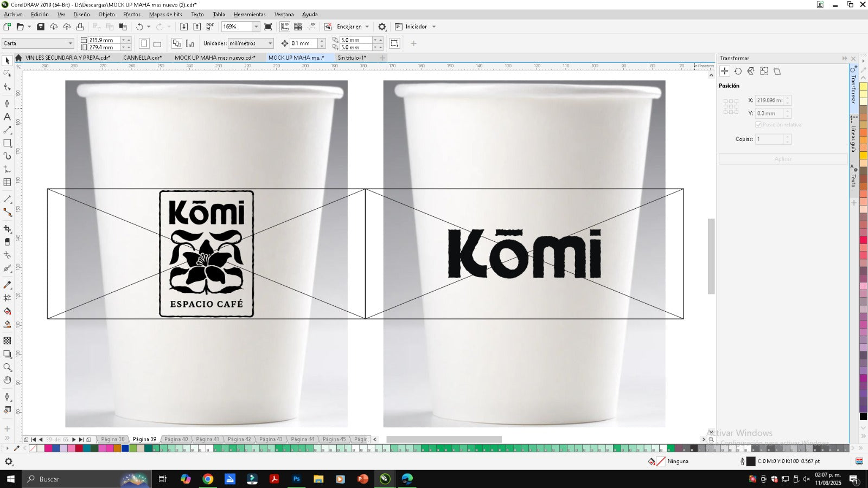Click the vertical scrollbar thumb
This screenshot has width=868, height=488.
711,256
